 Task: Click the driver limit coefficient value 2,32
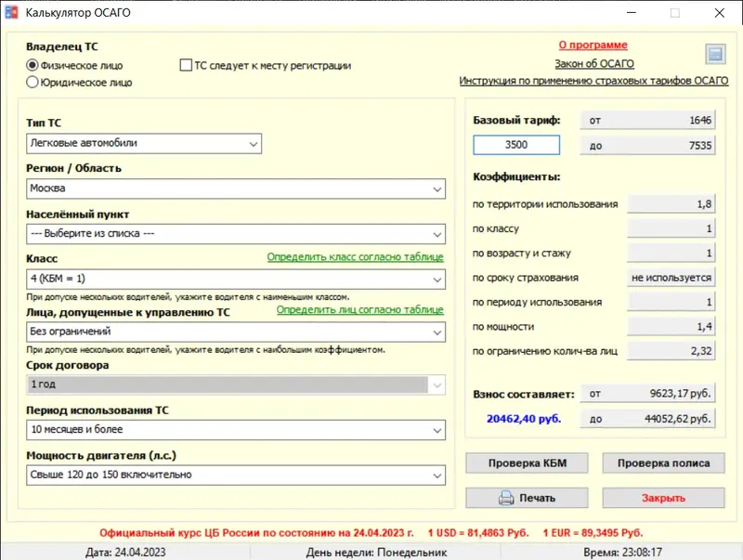pos(671,351)
